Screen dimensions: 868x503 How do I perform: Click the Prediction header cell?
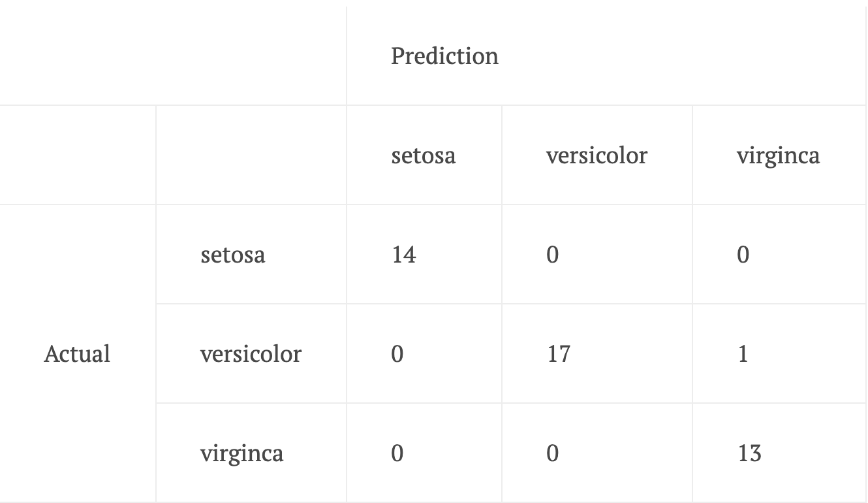click(x=444, y=56)
